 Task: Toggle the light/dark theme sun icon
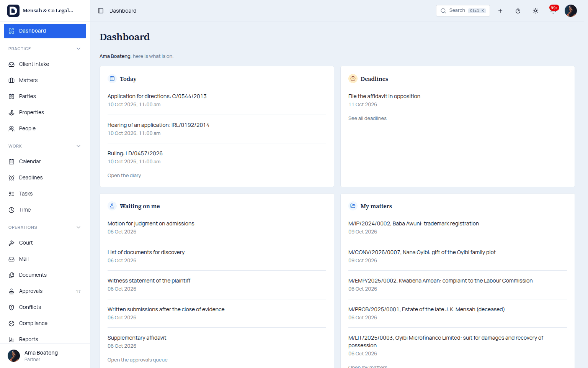click(536, 11)
